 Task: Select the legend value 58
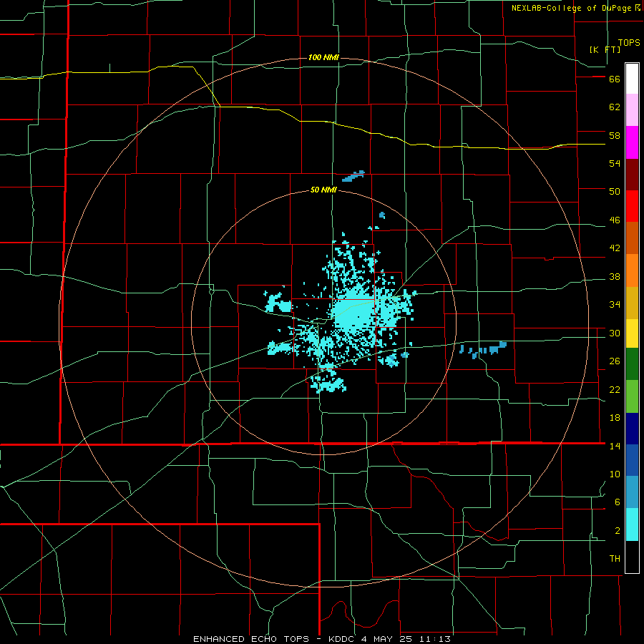pos(615,135)
